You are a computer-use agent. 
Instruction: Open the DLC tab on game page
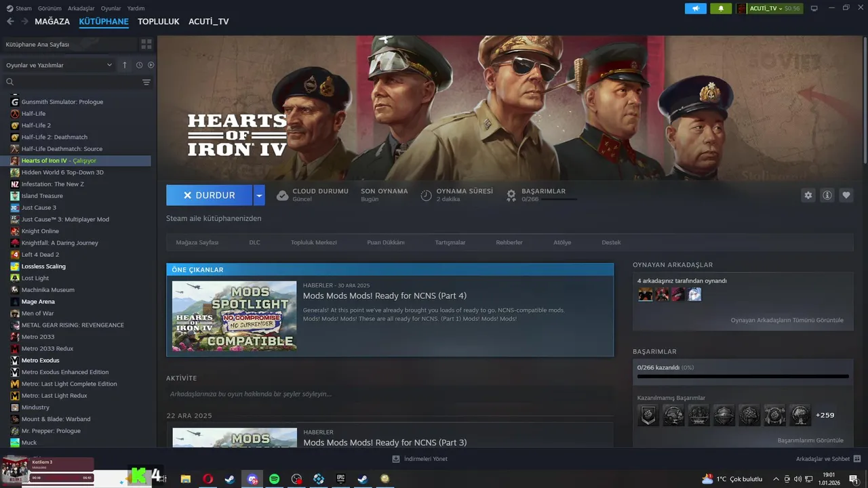pos(254,242)
